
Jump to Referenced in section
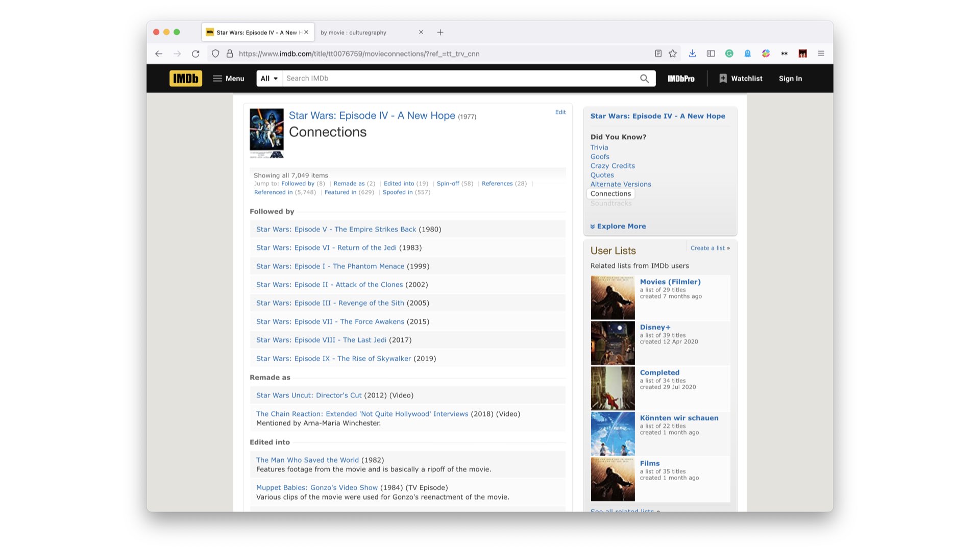coord(273,192)
